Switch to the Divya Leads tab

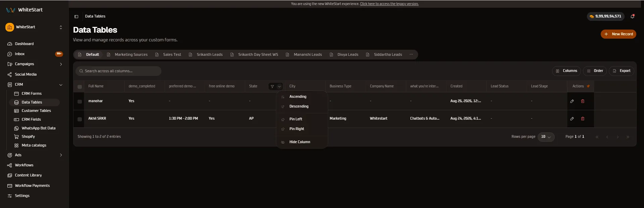[344, 54]
